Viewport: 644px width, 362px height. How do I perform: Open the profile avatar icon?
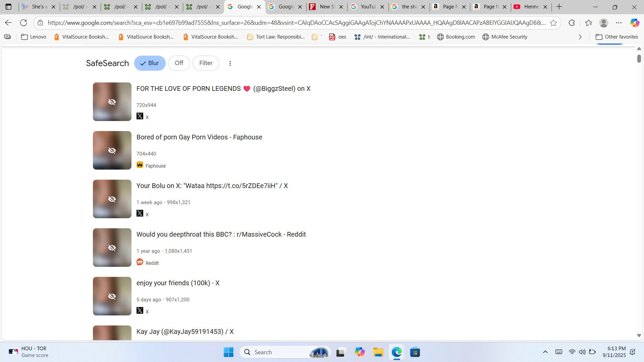[x=604, y=23]
